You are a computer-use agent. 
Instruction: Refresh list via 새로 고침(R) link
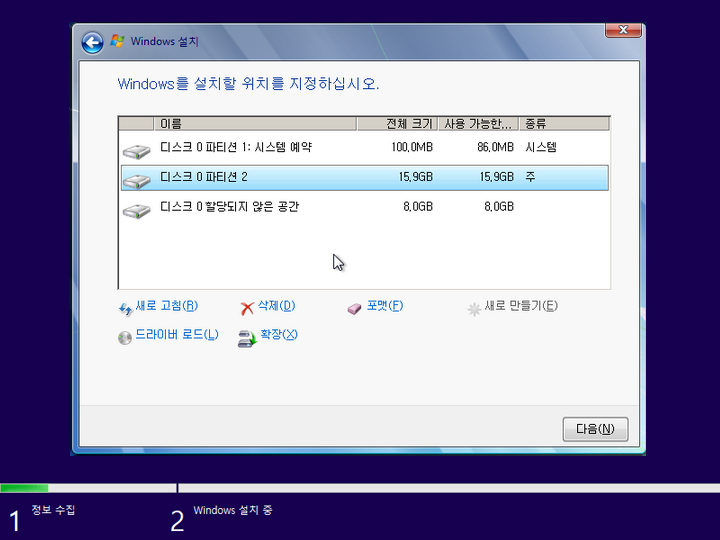pos(167,306)
